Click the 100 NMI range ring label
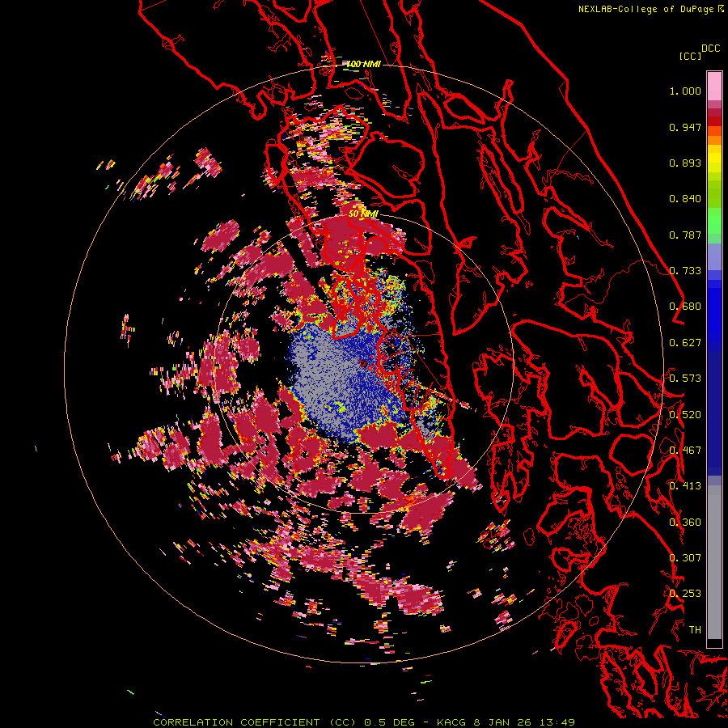Image resolution: width=728 pixels, height=728 pixels. 363,64
